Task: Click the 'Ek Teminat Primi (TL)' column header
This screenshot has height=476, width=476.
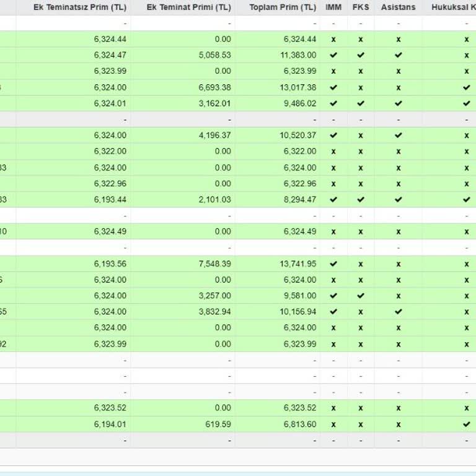Action: coord(189,7)
